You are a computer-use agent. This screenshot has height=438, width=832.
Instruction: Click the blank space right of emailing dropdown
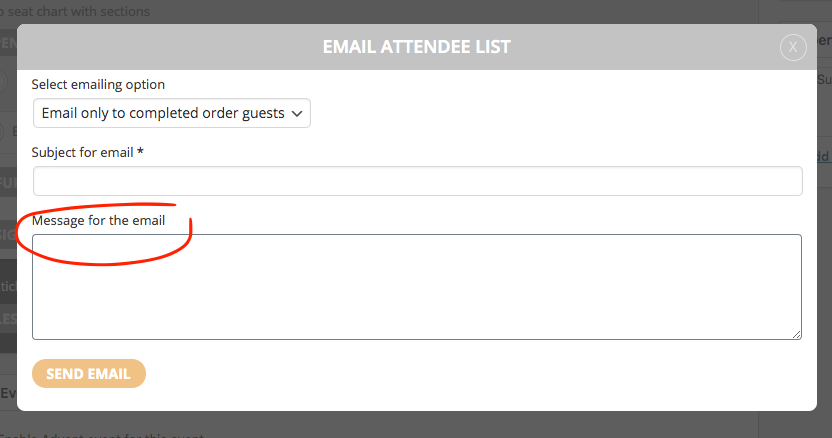tap(550, 113)
